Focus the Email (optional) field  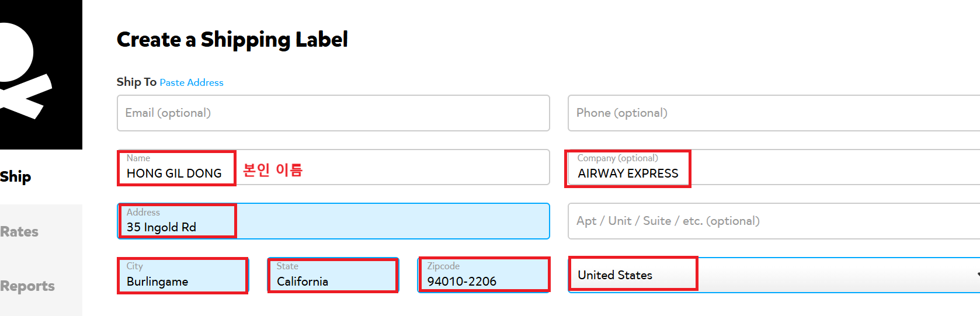333,113
